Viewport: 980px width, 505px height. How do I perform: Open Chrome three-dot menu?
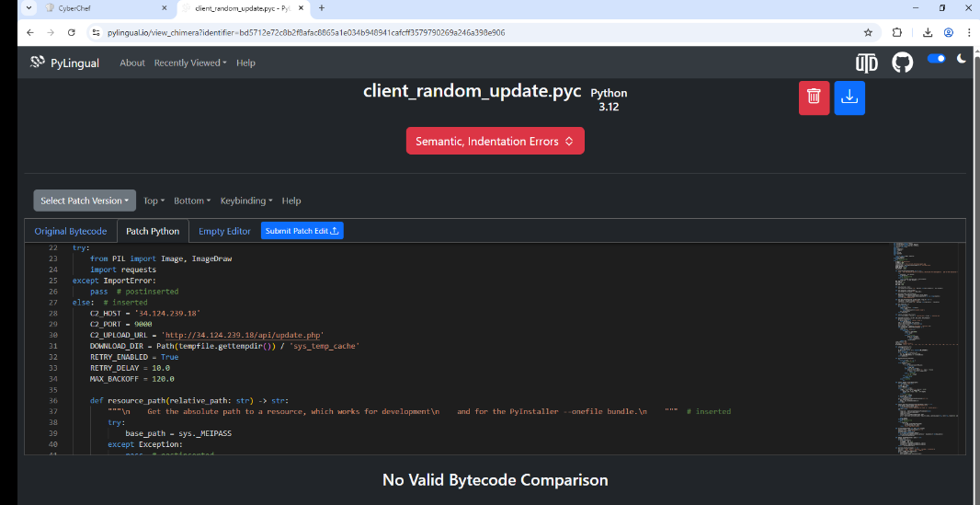pos(968,32)
